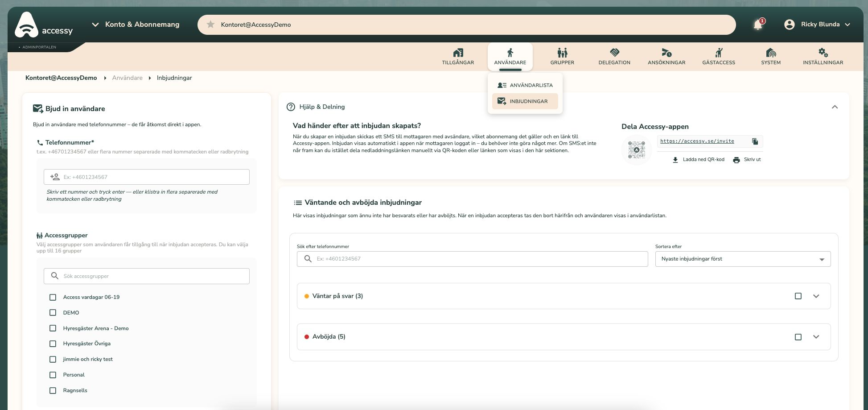Click the Vad händer efter att inbjudan skapats heading
868x410 pixels.
[x=357, y=126]
